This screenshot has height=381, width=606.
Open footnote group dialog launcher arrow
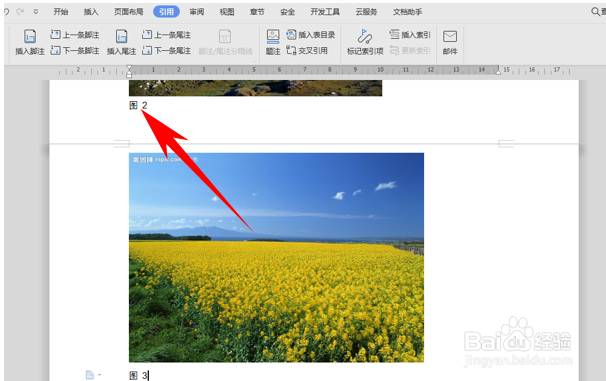(255, 61)
